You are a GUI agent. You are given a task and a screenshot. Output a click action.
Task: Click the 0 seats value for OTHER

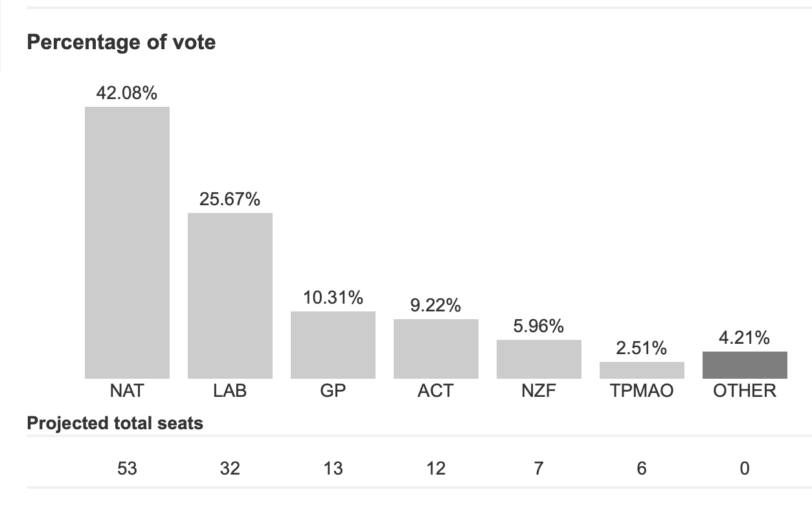coord(745,468)
